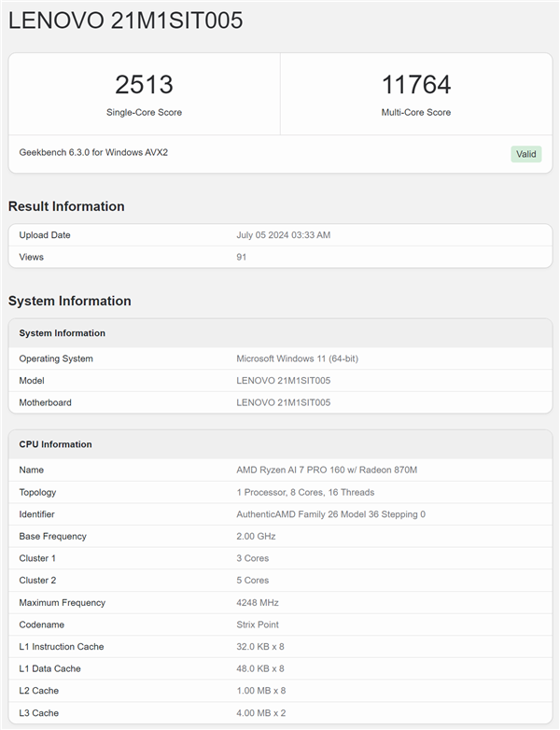
Task: Click the Model row value LENOVO 21M1SIT005
Action: point(283,381)
